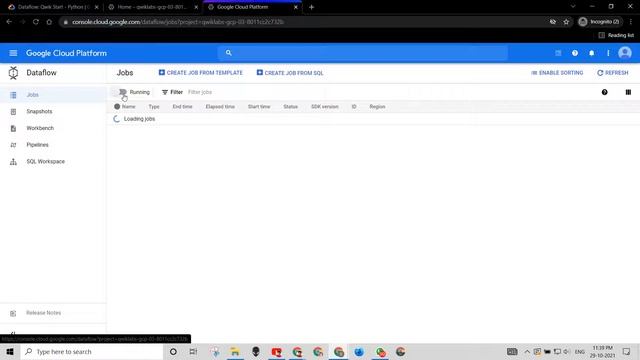Viewport: 640px width, 360px height.
Task: Click the Type column header
Action: pyautogui.click(x=154, y=107)
